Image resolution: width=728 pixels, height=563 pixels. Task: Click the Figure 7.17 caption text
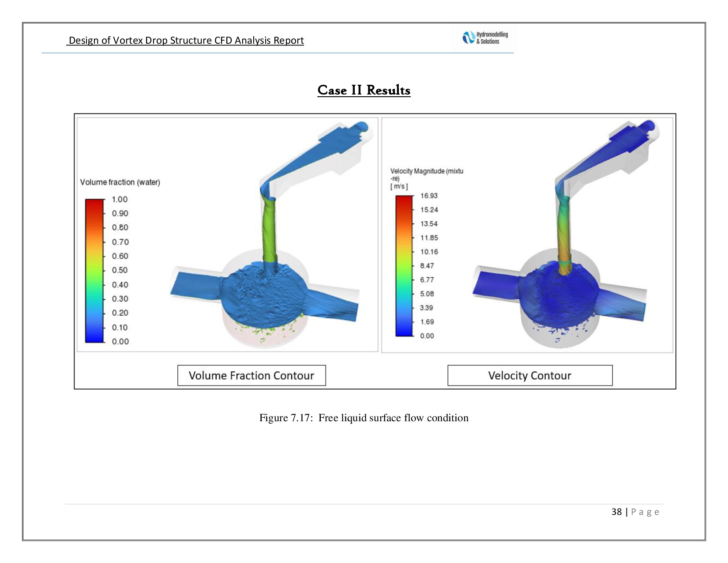click(364, 418)
